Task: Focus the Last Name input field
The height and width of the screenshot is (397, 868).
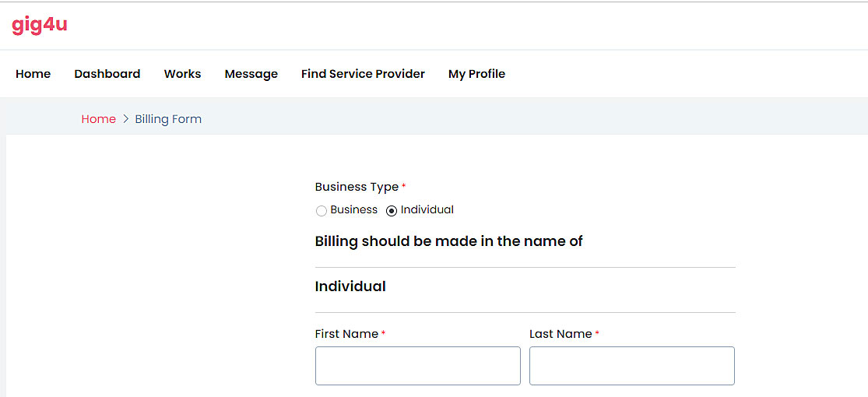Action: tap(631, 366)
